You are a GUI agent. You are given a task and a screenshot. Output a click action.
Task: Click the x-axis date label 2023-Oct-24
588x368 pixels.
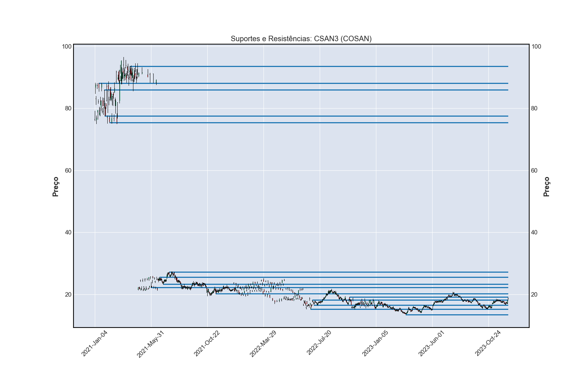[x=488, y=343]
